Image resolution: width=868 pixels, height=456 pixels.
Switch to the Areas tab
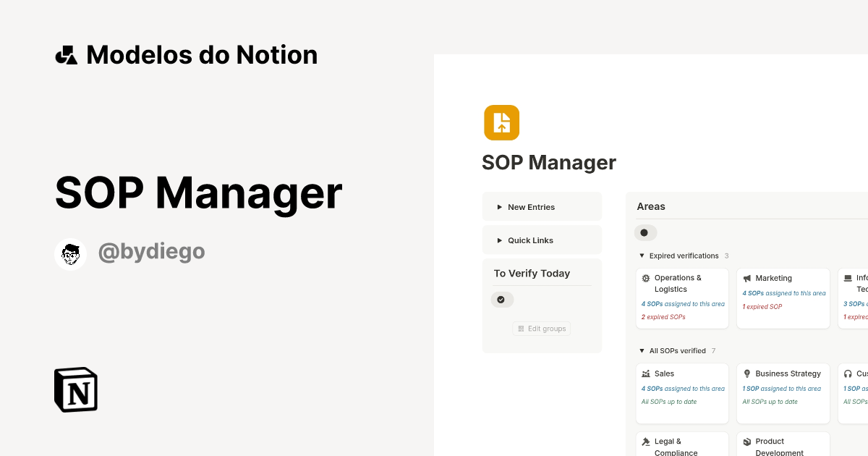pyautogui.click(x=651, y=206)
